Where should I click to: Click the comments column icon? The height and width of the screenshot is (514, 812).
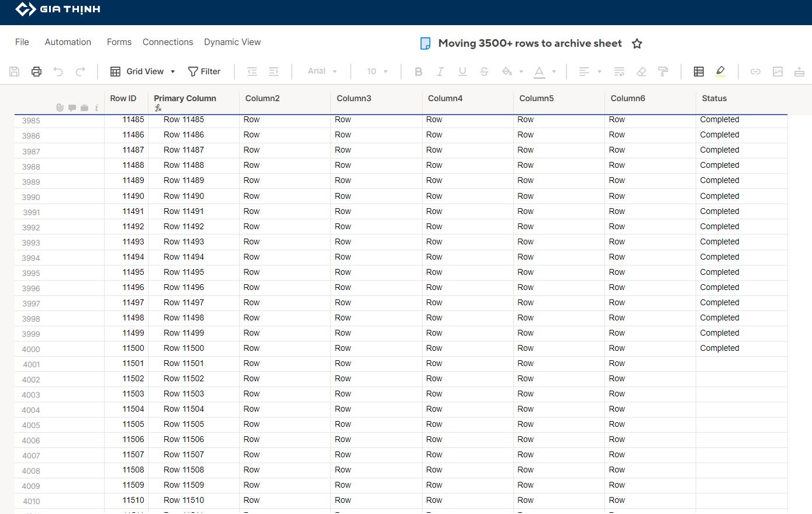click(x=72, y=108)
